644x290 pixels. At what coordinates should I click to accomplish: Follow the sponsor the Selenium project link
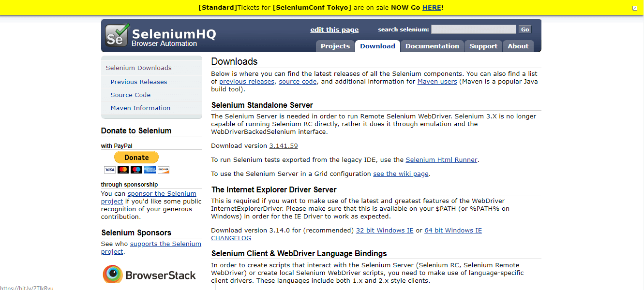[x=149, y=197]
